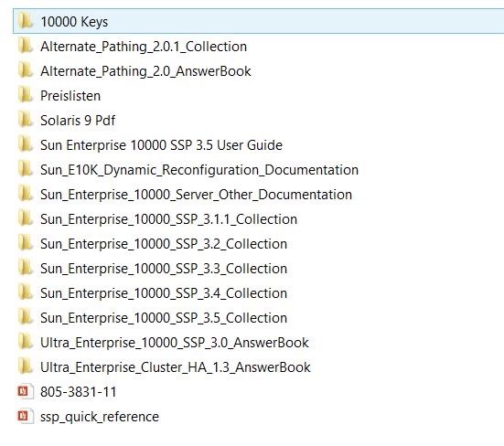Image resolution: width=504 pixels, height=446 pixels.
Task: Click folder icon of Ultra_Enterprise_Cluster_HA_1.3_AnswerBook
Action: 25,367
